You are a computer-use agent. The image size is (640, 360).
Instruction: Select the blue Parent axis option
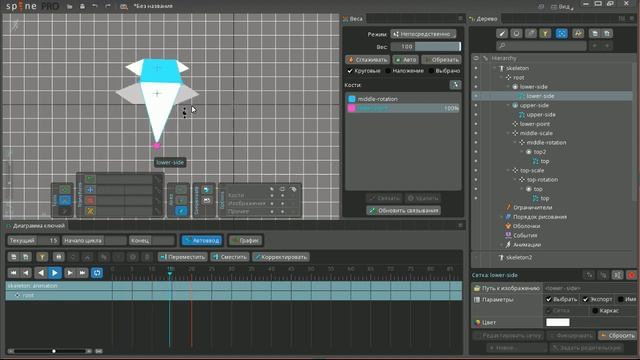[x=181, y=211]
